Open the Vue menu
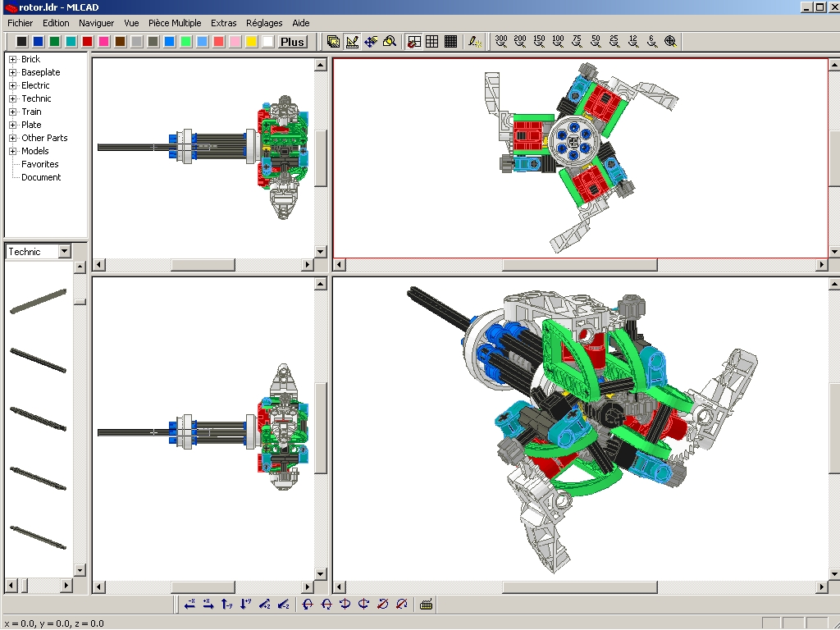 pos(131,23)
